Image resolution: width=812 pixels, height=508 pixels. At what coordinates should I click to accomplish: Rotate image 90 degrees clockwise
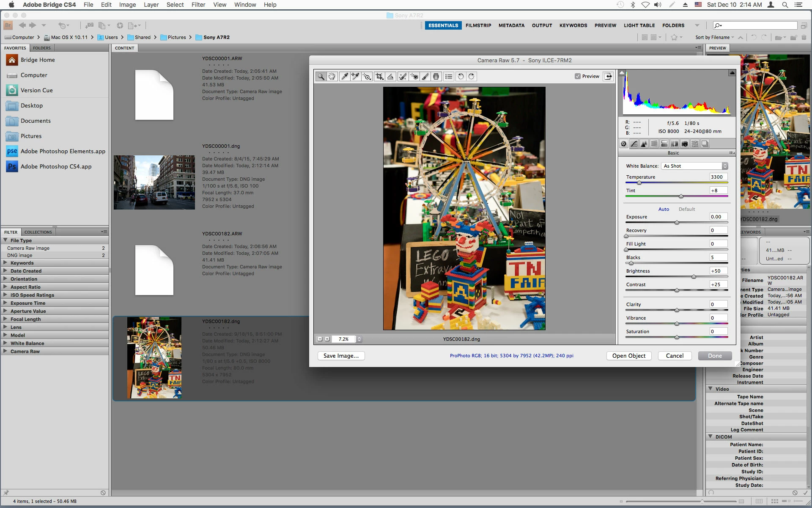point(471,77)
